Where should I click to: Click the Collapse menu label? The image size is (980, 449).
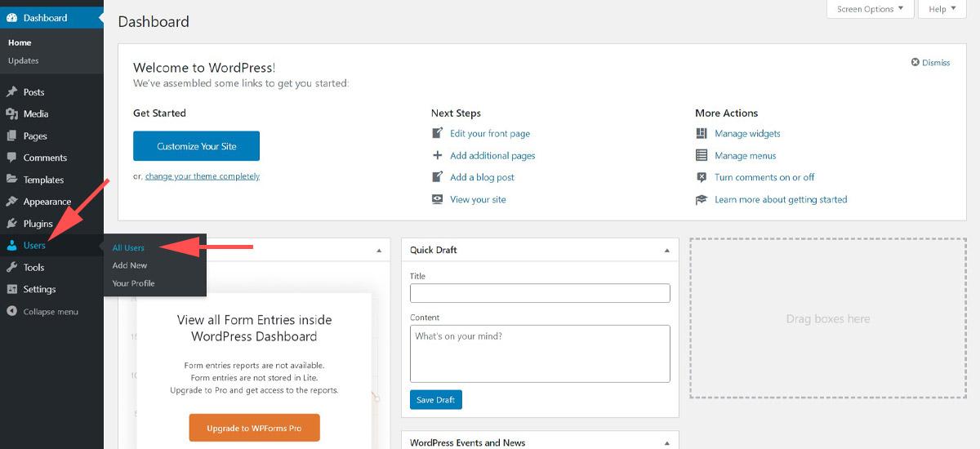[x=51, y=311]
